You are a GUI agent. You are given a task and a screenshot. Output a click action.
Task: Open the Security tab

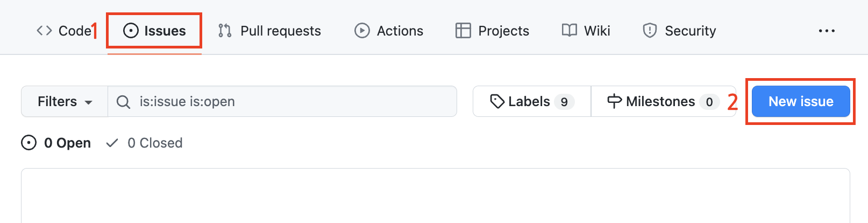(679, 31)
